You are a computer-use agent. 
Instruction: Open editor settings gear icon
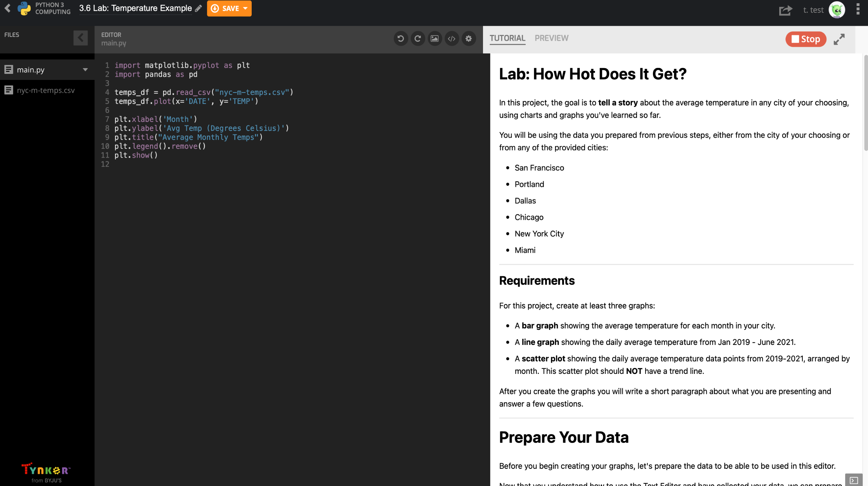pos(469,39)
